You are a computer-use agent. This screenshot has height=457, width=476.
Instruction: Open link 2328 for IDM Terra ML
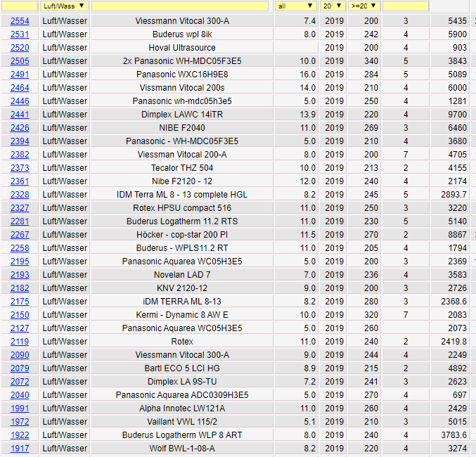pos(20,195)
